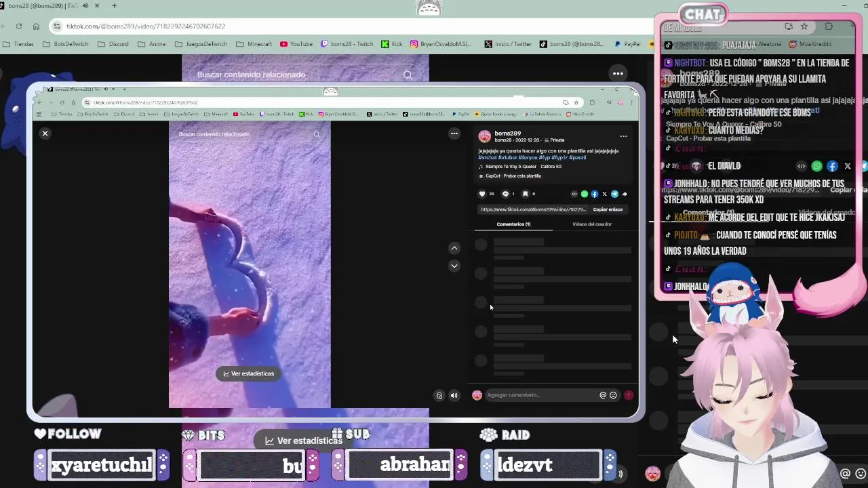Open a new tab with plus button
Viewport: 868px width, 488px height.
pos(114,5)
